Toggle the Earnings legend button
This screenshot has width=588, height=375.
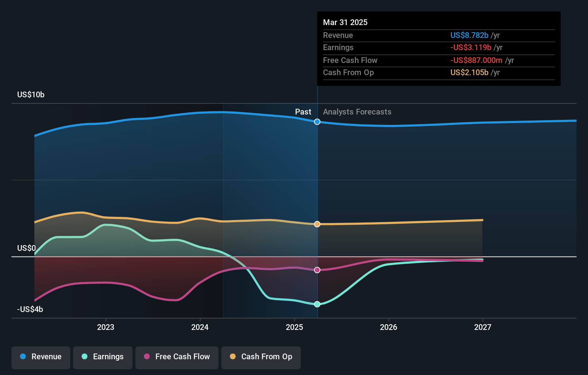click(x=103, y=357)
